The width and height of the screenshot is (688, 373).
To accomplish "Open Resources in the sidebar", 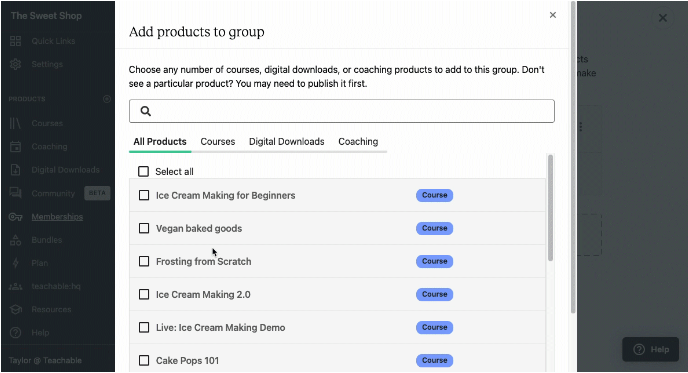I will point(51,309).
